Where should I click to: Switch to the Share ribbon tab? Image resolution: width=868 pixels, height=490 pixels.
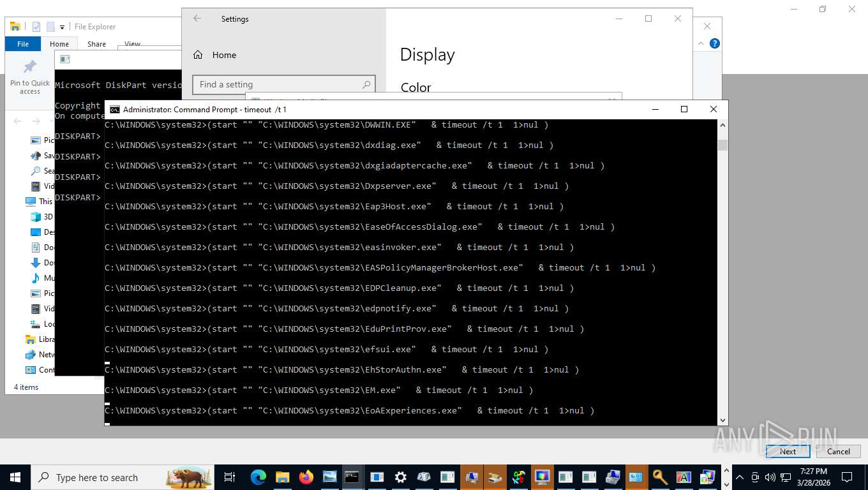pos(96,44)
